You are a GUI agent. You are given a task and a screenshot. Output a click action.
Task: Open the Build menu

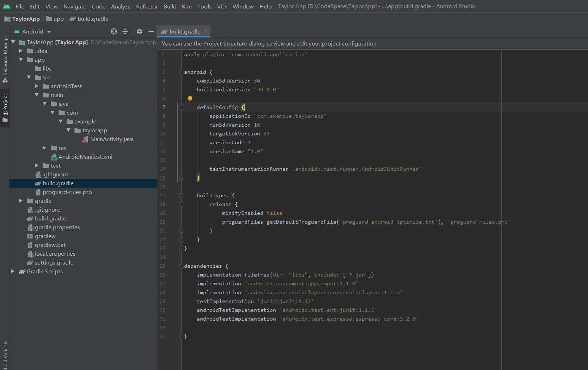coord(170,6)
